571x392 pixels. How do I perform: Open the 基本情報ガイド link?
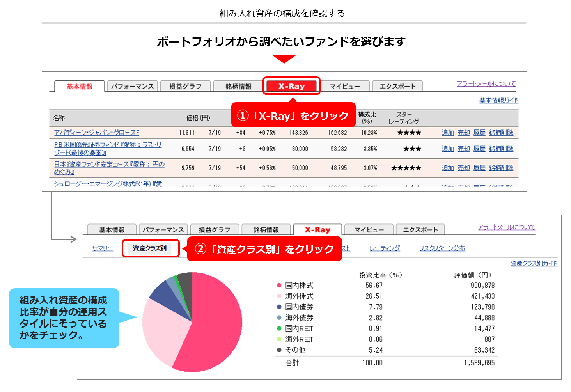pyautogui.click(x=498, y=101)
